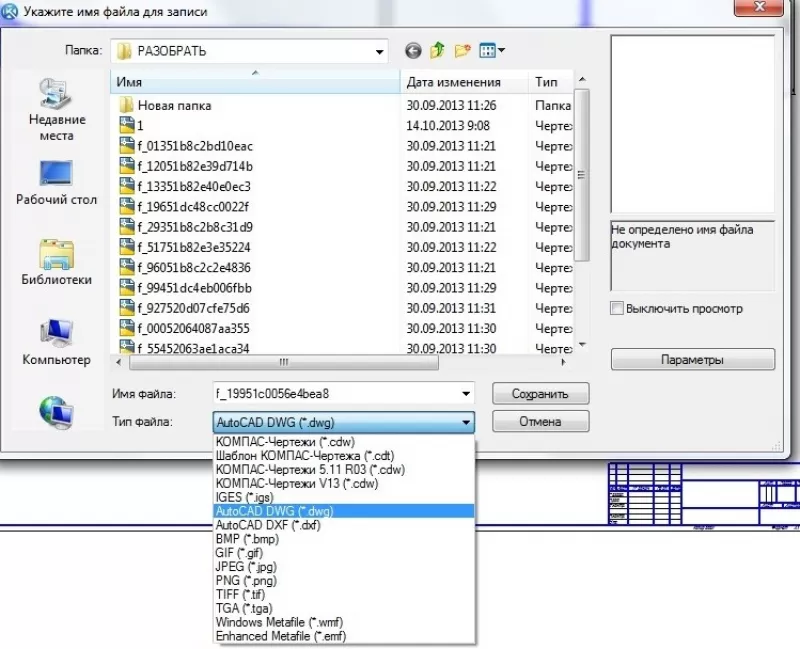The width and height of the screenshot is (800, 649).
Task: Click horizontal scroll right arrow
Action: (563, 362)
